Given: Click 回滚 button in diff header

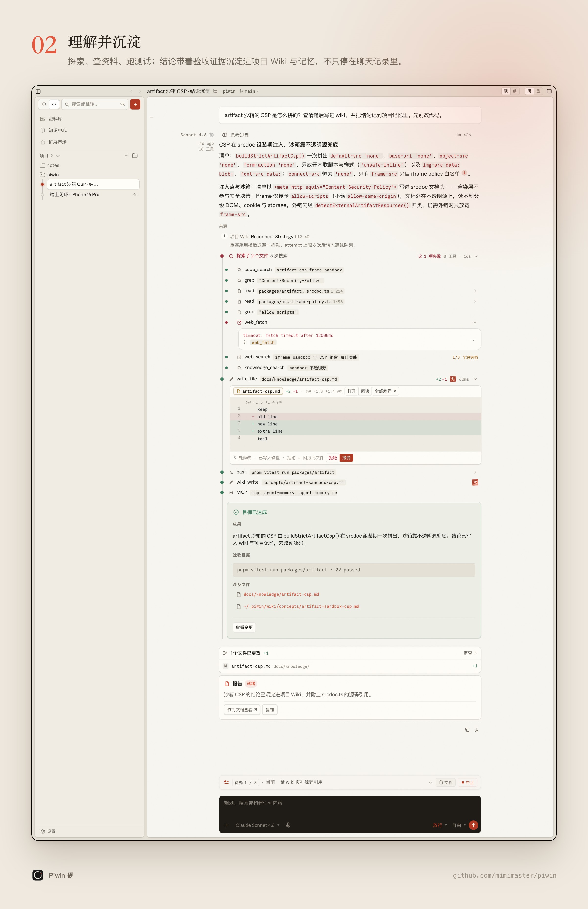Looking at the screenshot, I should pos(365,391).
